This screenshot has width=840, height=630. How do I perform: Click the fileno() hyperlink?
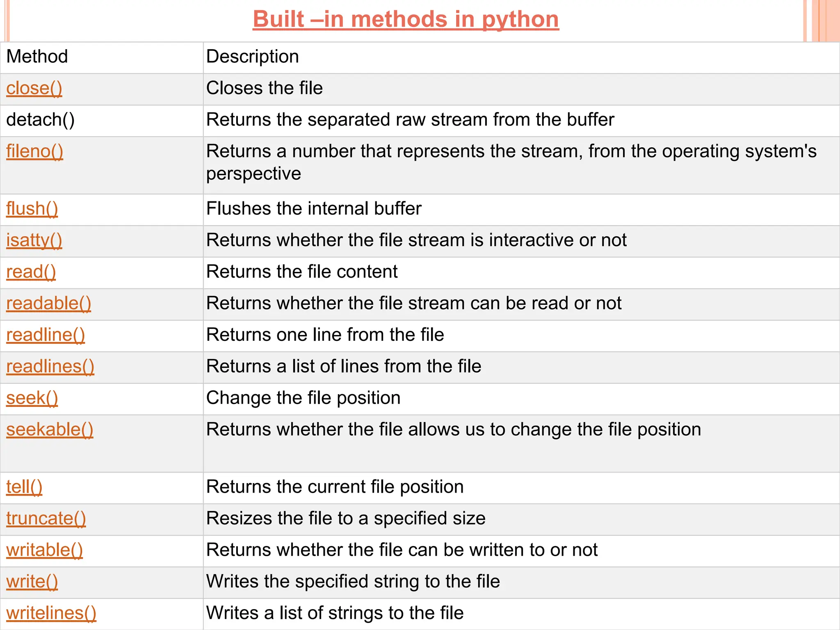pos(34,152)
